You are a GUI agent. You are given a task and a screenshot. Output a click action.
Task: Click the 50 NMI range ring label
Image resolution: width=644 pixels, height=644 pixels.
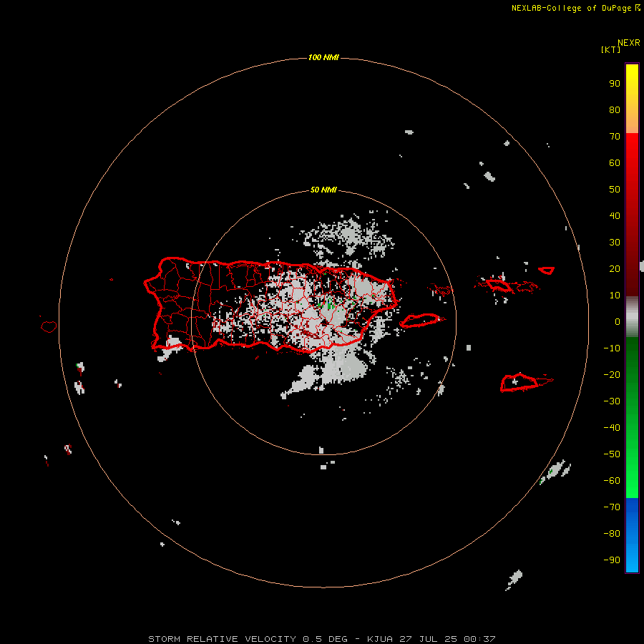[323, 190]
